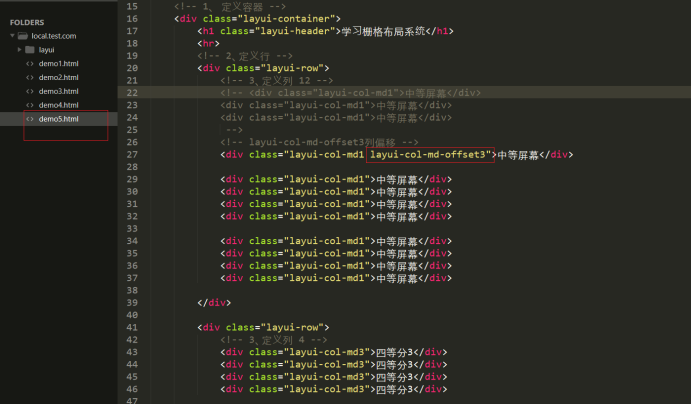
Task: Click the closing div tag on line 39
Action: click(214, 303)
